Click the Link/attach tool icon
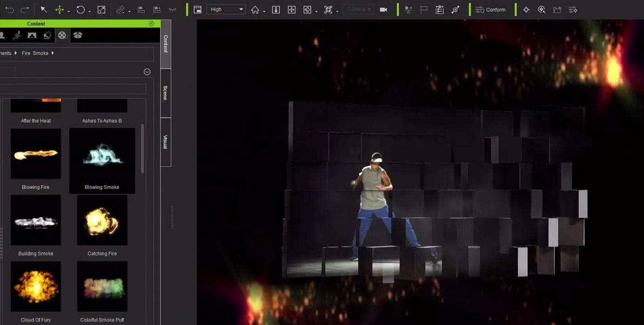 [120, 9]
